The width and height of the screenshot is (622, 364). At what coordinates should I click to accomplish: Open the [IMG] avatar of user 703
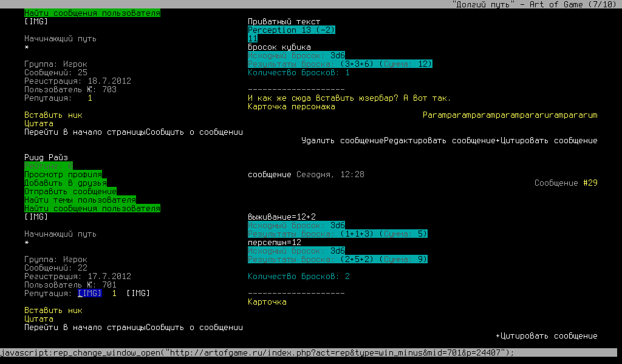coord(36,22)
